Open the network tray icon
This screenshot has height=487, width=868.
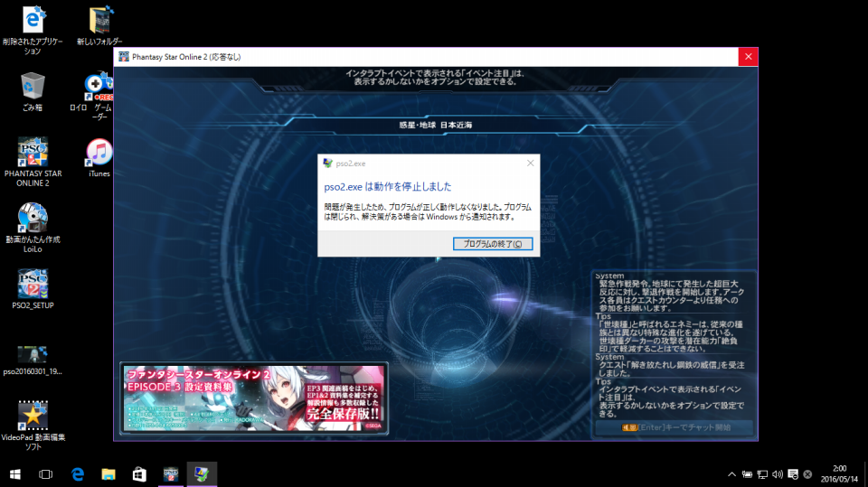[x=762, y=474]
